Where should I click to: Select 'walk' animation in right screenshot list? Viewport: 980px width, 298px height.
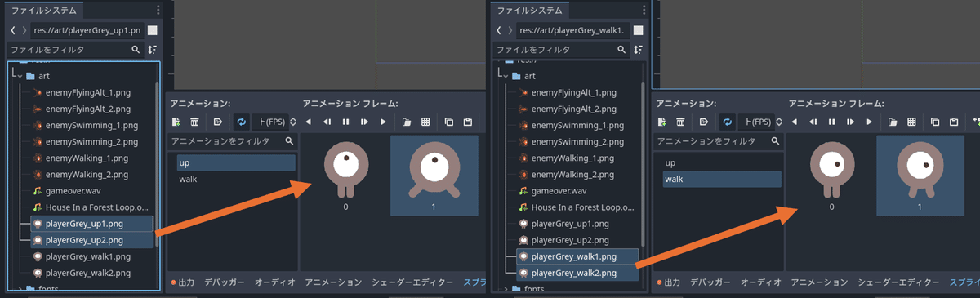tap(722, 179)
